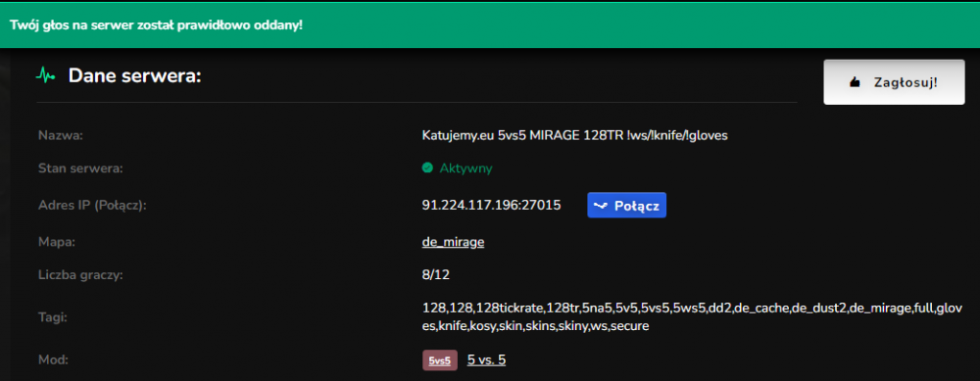
Task: Click the Nazwa: label
Action: pyautogui.click(x=61, y=135)
